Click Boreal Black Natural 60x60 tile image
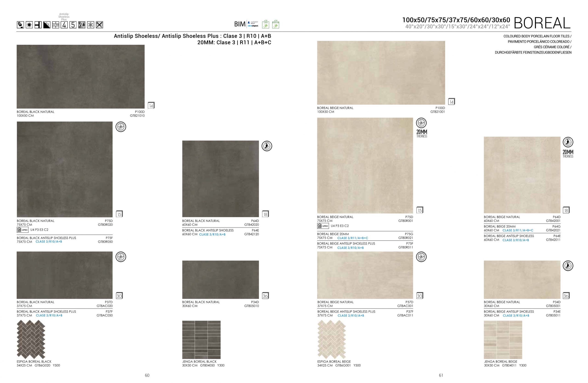The image size is (588, 383). 221,179
